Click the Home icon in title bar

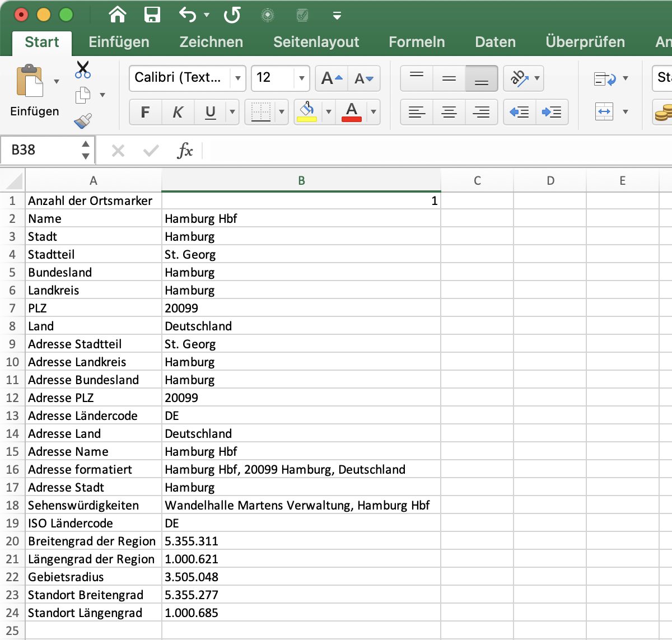click(x=118, y=15)
